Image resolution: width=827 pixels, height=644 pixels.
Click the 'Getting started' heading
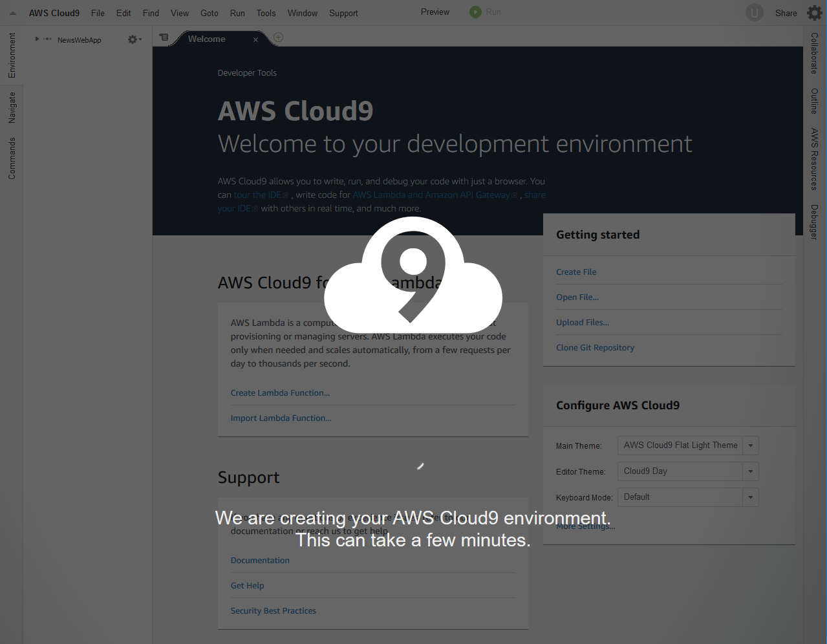pyautogui.click(x=598, y=235)
